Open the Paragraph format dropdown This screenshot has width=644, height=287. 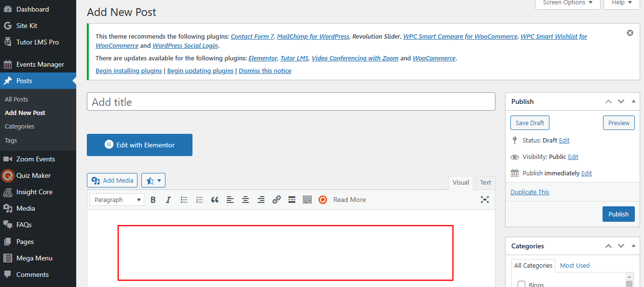(x=117, y=200)
